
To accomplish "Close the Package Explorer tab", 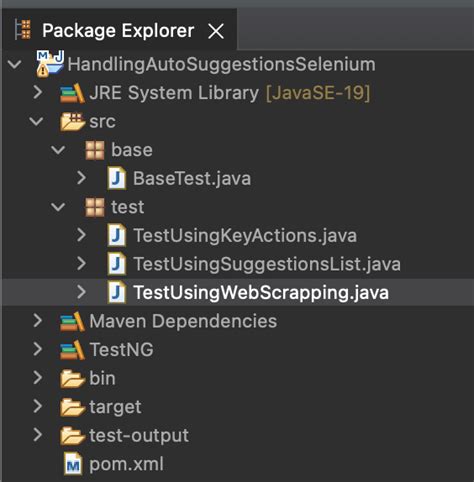I will click(x=216, y=32).
